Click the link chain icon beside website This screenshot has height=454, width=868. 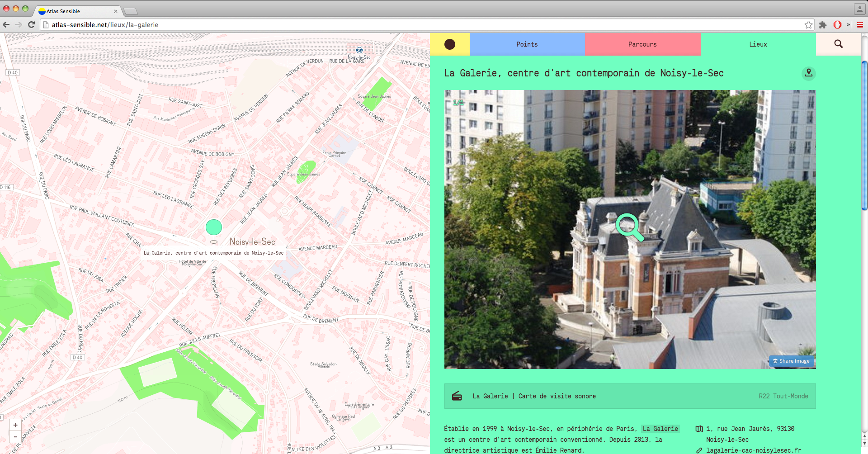click(x=699, y=450)
